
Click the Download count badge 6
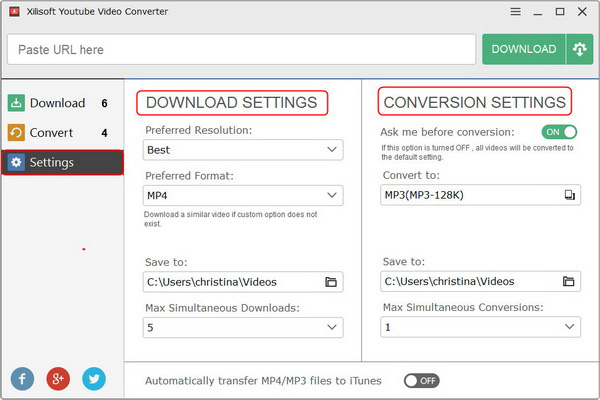pyautogui.click(x=104, y=103)
